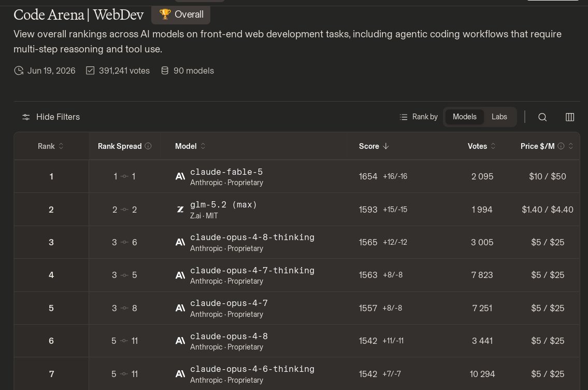Click the score 1593 value
The image size is (588, 390).
pos(368,210)
